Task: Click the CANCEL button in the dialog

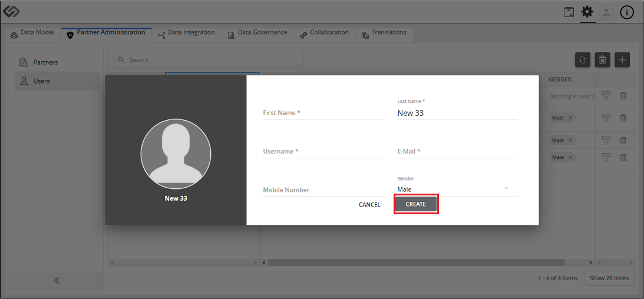Action: point(369,204)
